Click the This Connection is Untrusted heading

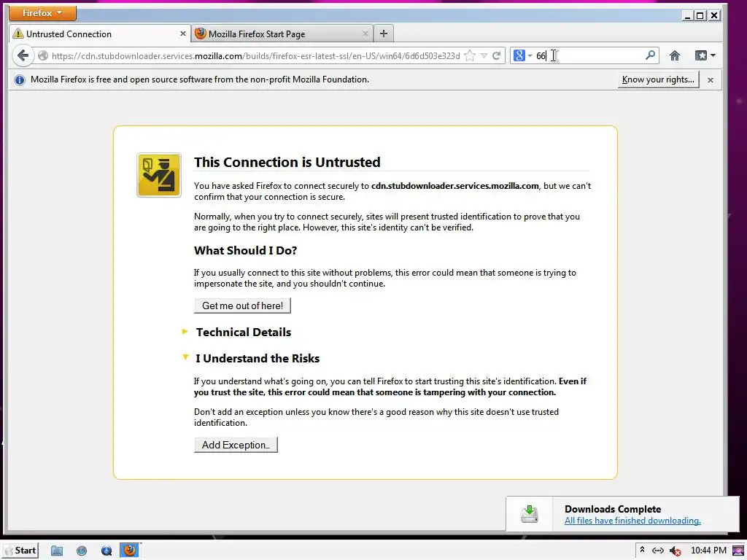[287, 162]
